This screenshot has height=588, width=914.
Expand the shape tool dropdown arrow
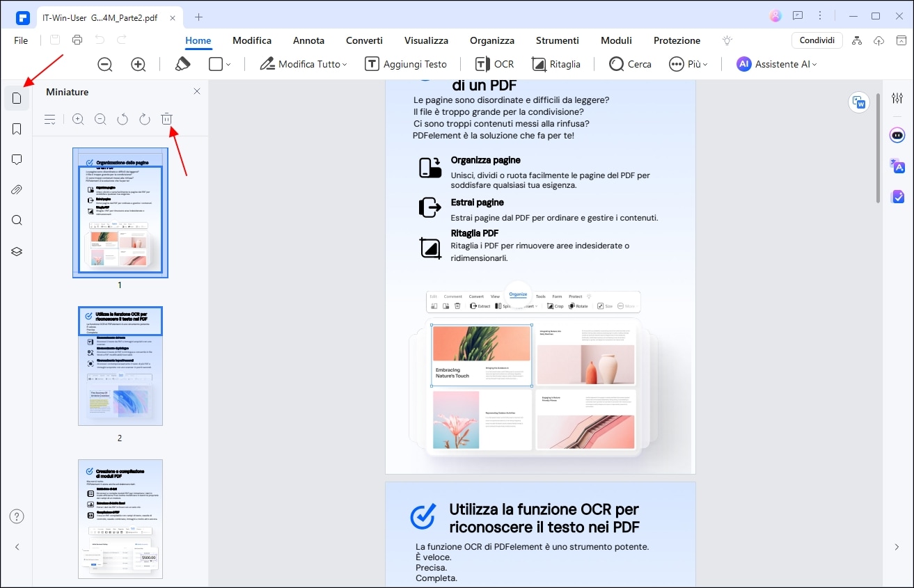[228, 65]
